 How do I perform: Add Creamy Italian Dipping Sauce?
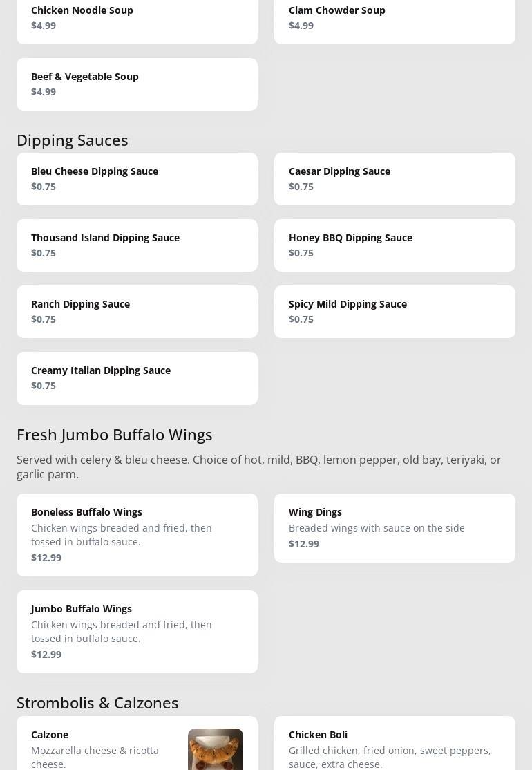point(137,377)
